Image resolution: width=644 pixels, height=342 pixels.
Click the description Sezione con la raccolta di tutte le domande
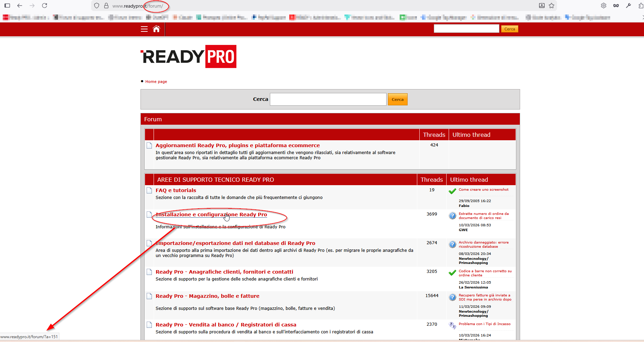239,198
